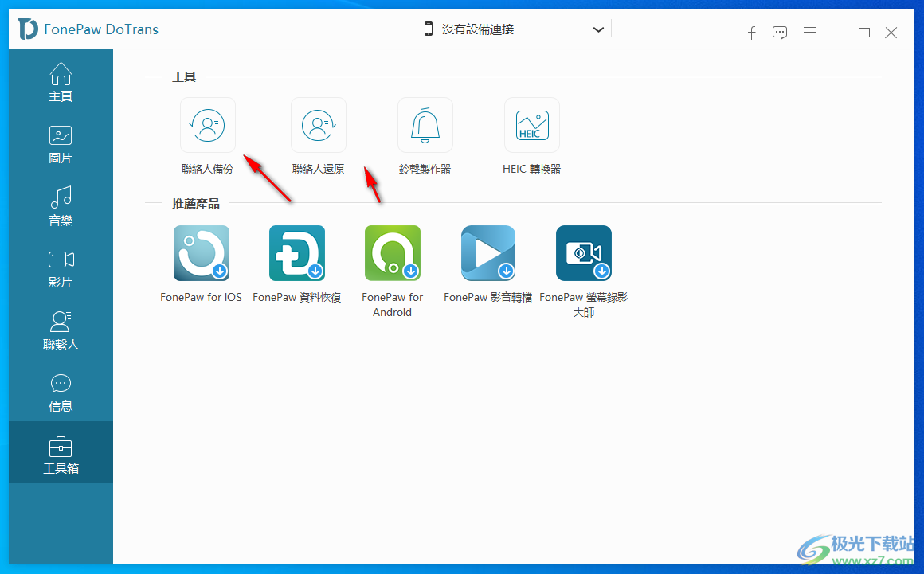Open the hamburger settings menu
This screenshot has width=924, height=574.
(x=809, y=33)
